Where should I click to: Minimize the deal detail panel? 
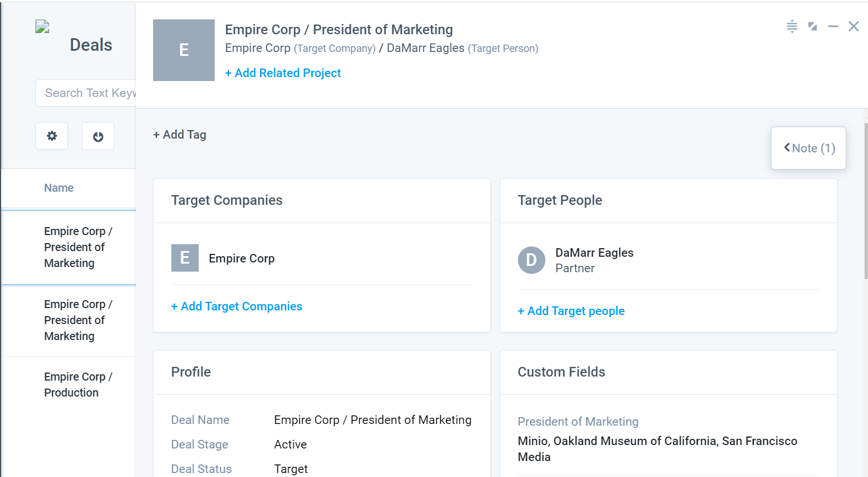[833, 26]
